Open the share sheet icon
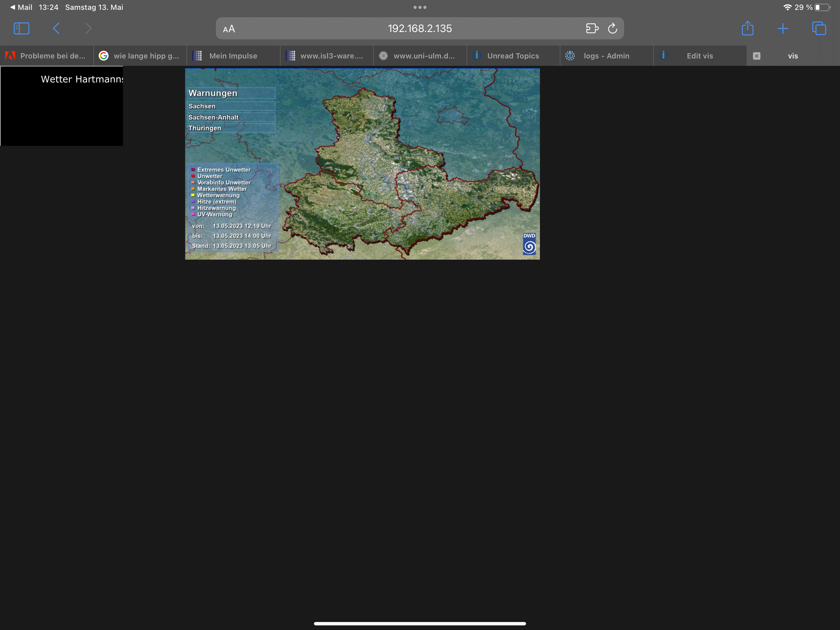Viewport: 840px width, 630px height. click(x=747, y=29)
